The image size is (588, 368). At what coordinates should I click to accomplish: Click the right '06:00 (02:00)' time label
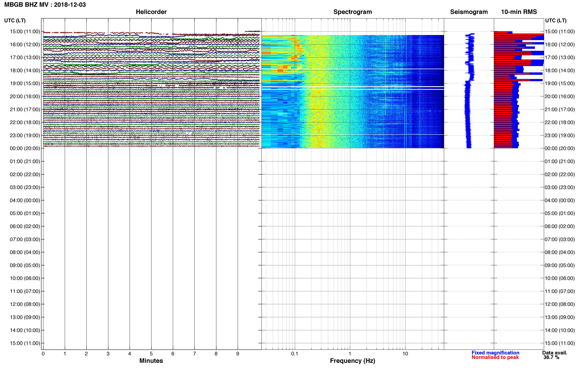pos(560,226)
